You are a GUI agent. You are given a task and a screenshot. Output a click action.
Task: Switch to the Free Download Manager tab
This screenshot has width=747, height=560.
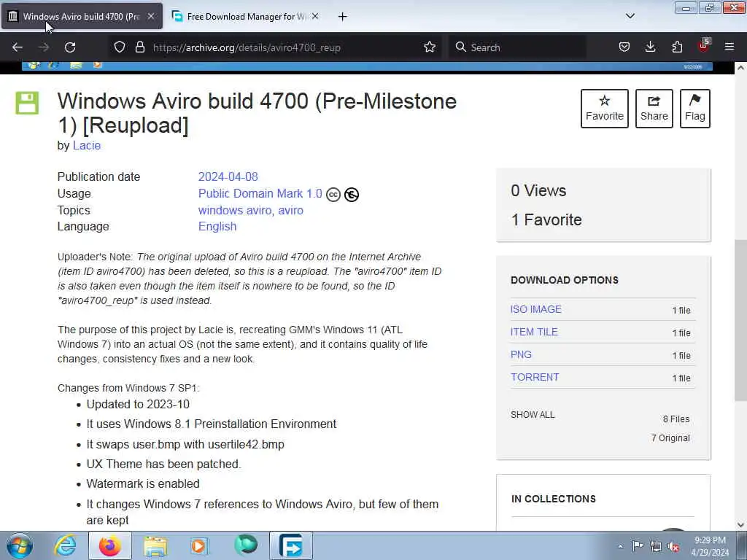[x=245, y=16]
